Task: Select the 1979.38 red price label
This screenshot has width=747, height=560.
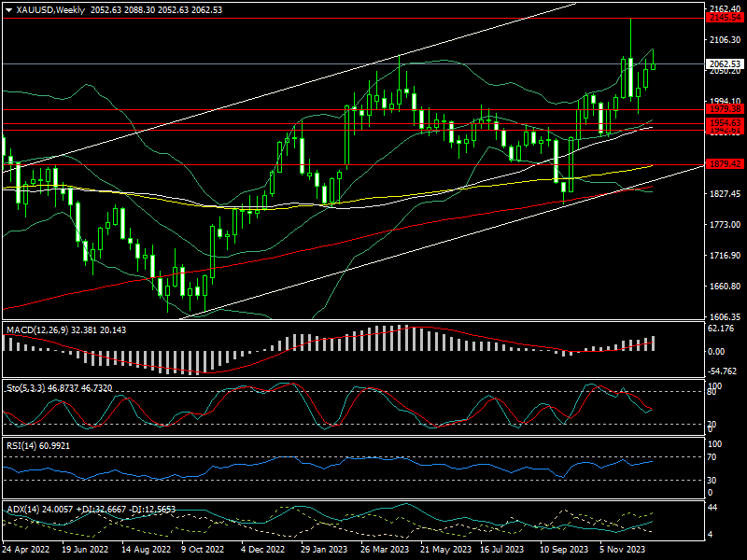Action: tap(725, 109)
